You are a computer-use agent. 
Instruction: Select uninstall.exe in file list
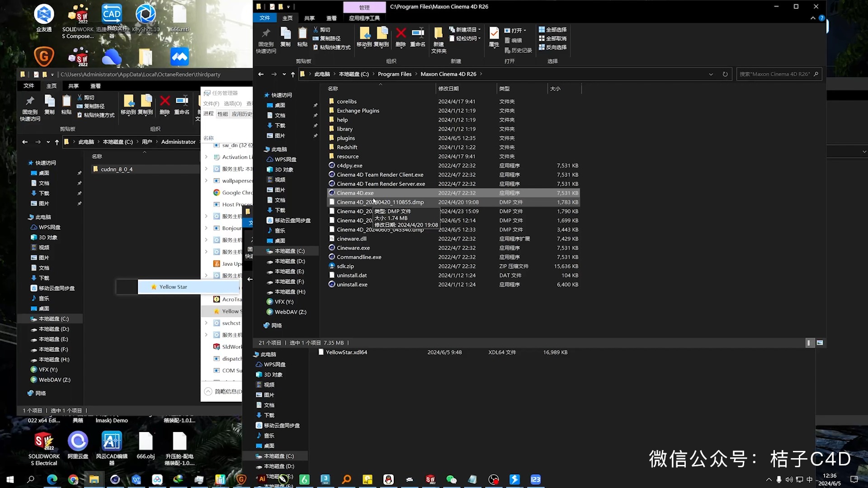pos(453,285)
